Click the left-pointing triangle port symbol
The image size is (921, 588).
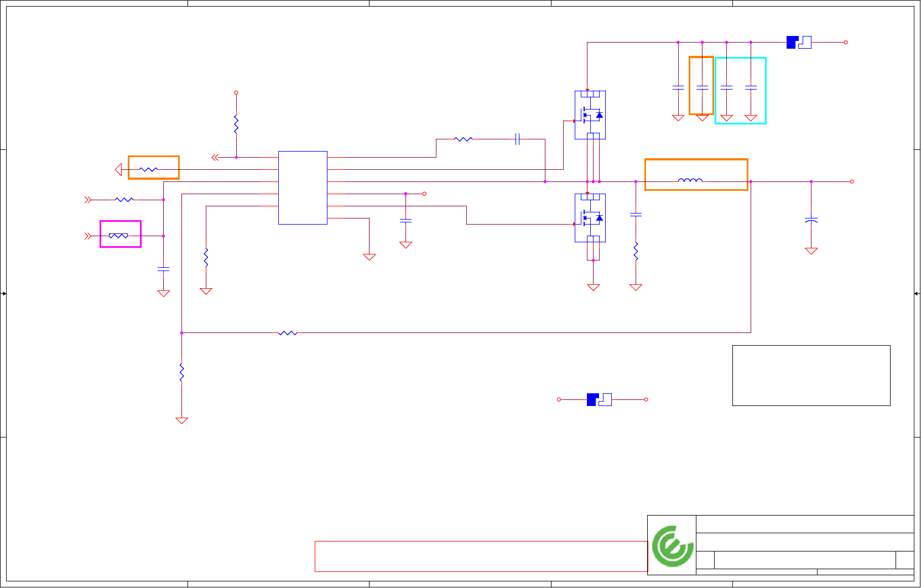118,169
